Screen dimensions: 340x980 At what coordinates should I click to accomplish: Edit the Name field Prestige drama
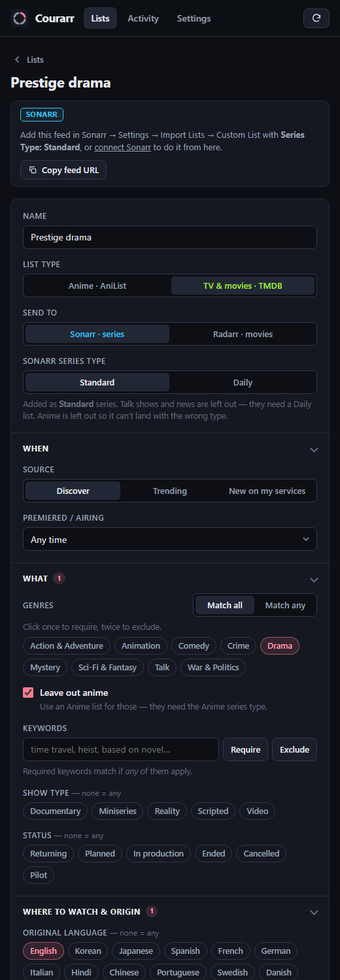(x=170, y=237)
